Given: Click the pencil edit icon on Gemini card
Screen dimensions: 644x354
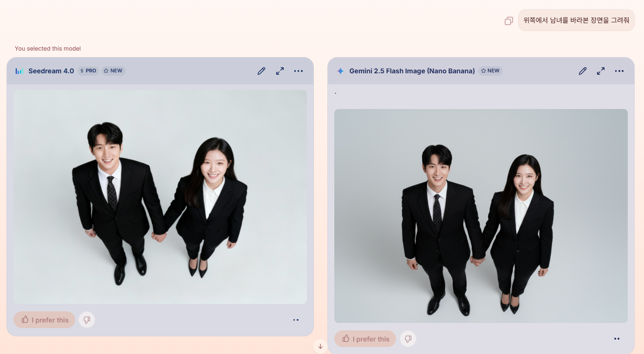Looking at the screenshot, I should click(x=582, y=71).
